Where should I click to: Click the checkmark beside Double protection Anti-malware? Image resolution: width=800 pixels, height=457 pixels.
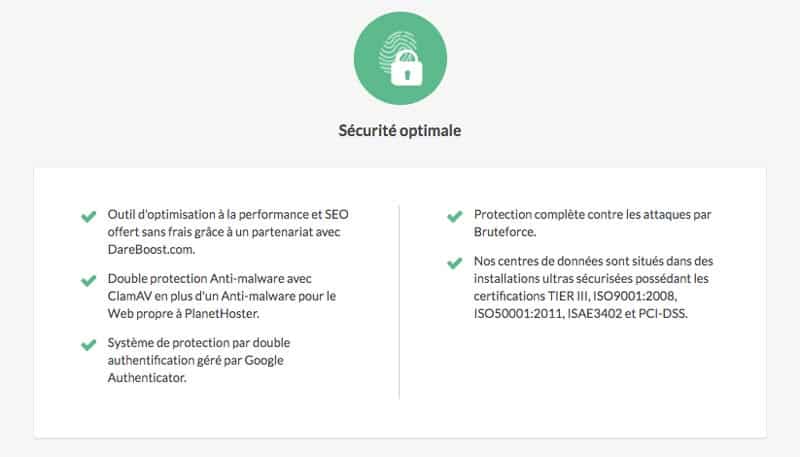88,281
